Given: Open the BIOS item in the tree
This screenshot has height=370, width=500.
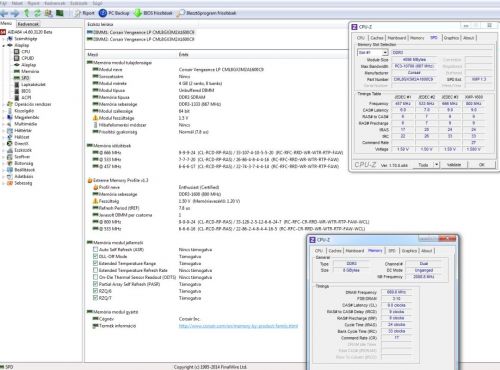Looking at the screenshot, I should [22, 91].
